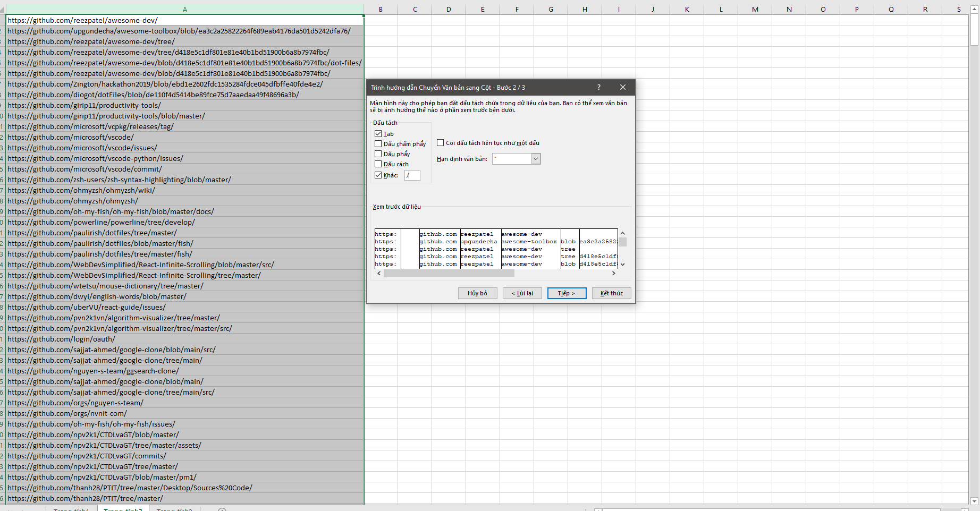Click the preview horizontal scrollbar thumb
Viewport: 980px width, 511px height.
click(449, 274)
